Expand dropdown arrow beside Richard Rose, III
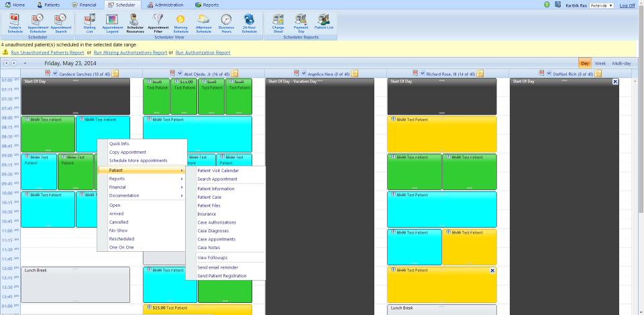This screenshot has width=644, height=315. [x=422, y=74]
